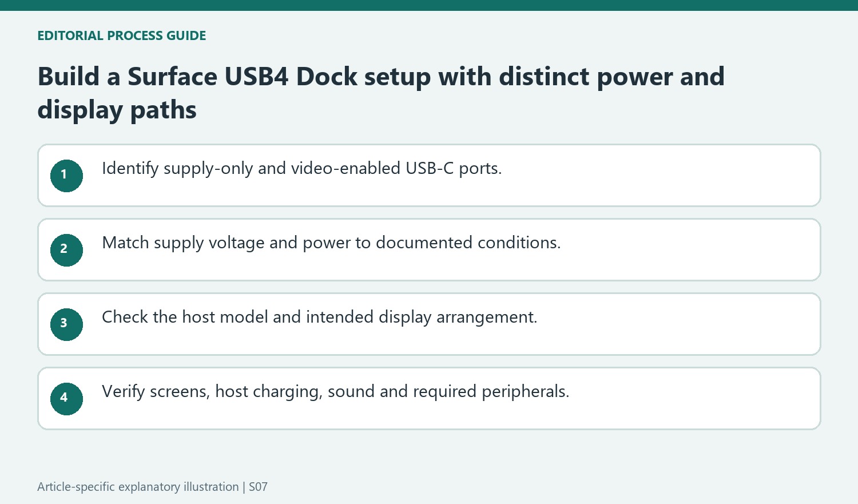Click the step 4 number badge

coord(66,399)
